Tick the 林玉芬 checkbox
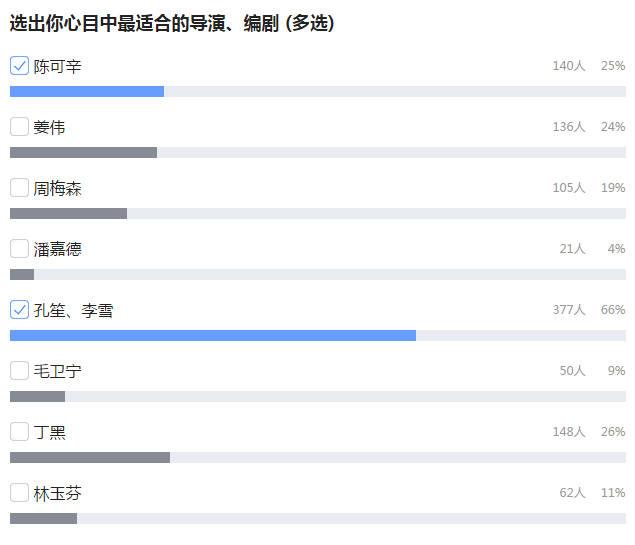Image resolution: width=635 pixels, height=545 pixels. (x=19, y=493)
